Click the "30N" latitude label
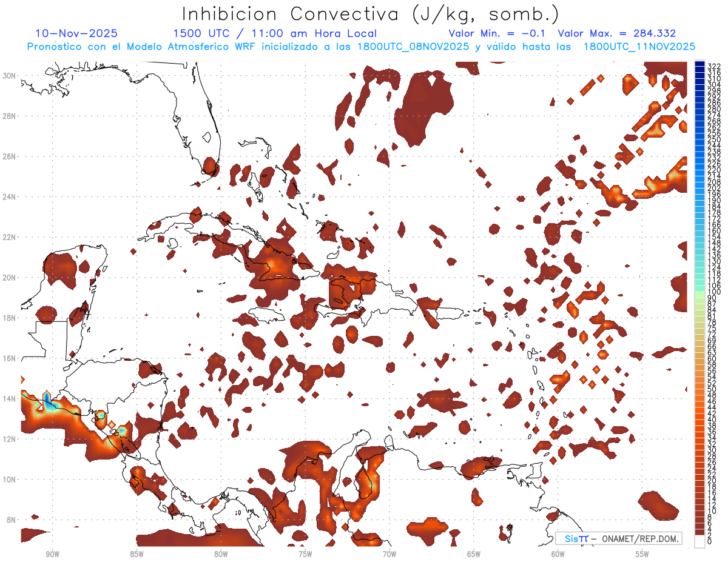 point(10,76)
